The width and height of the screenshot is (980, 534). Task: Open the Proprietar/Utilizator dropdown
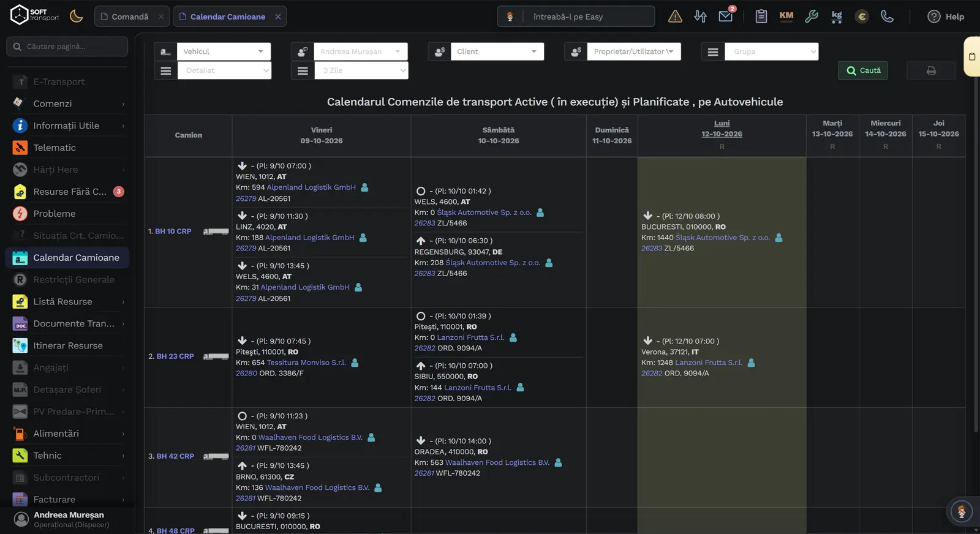click(633, 51)
